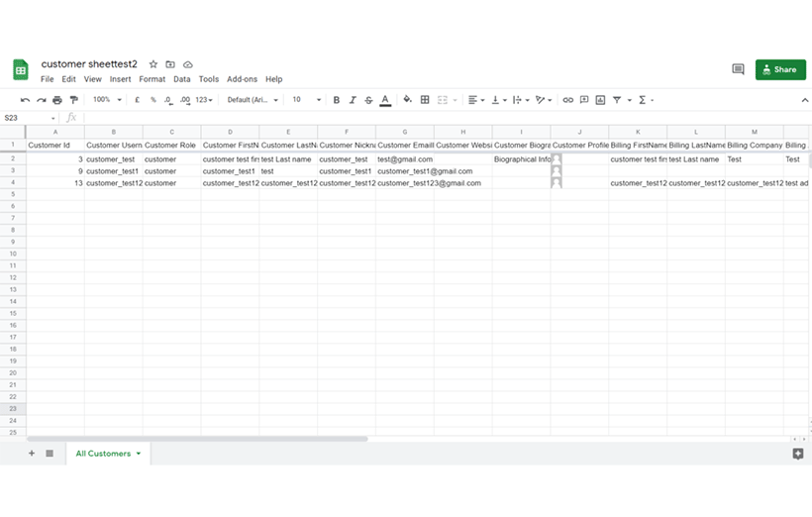Create a filter icon
The height and width of the screenshot is (517, 812).
617,100
